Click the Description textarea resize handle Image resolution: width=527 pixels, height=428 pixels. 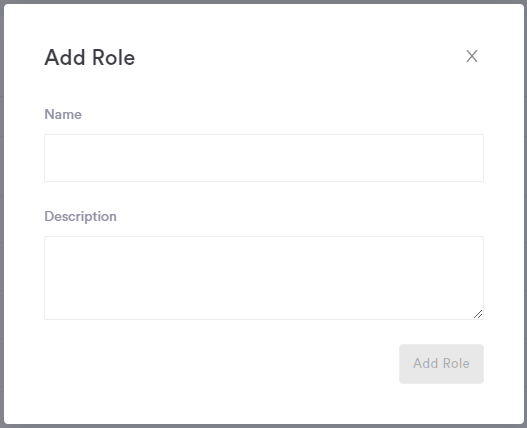[x=478, y=314]
